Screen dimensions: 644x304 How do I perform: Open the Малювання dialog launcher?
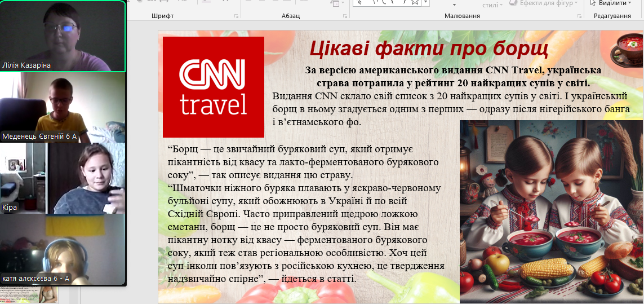(580, 16)
